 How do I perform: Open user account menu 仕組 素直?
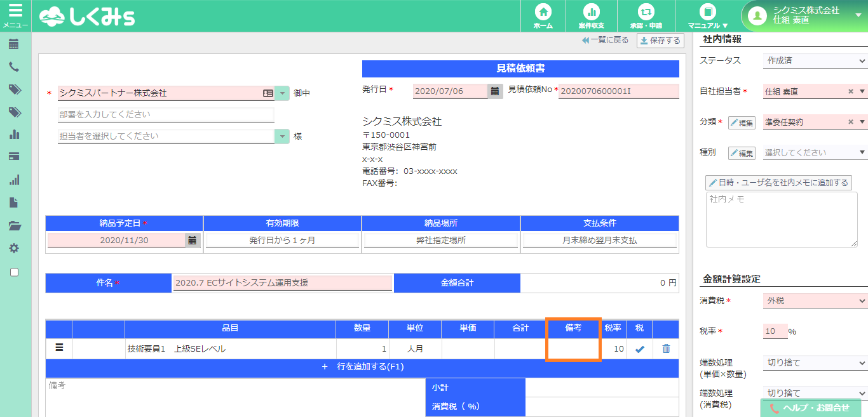pos(805,16)
